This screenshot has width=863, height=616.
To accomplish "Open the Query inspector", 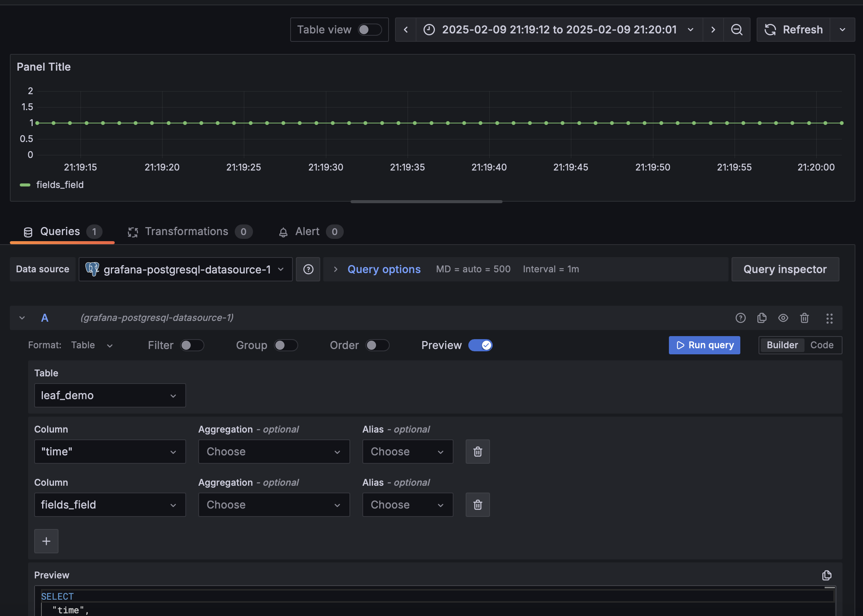I will (x=785, y=269).
